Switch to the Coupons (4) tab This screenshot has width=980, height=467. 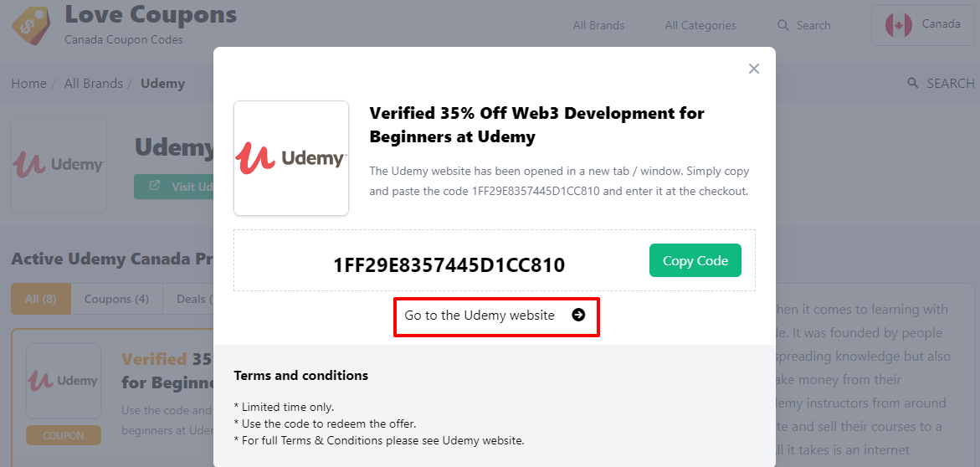116,299
